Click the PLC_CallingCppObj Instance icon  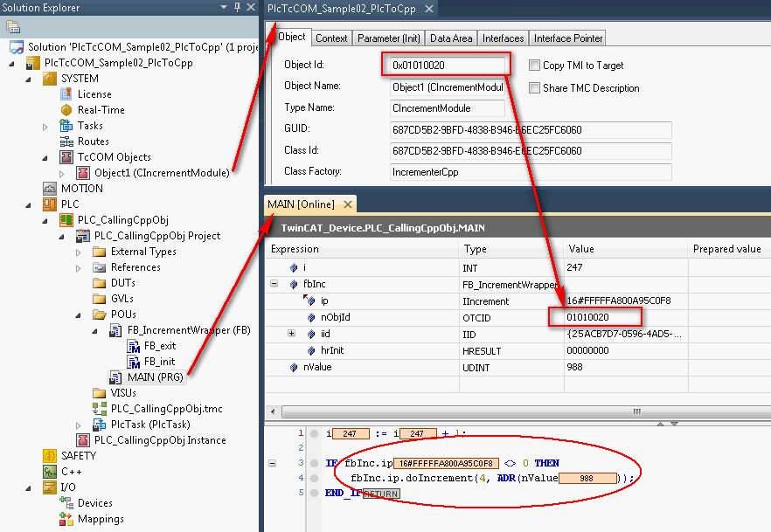(82, 440)
